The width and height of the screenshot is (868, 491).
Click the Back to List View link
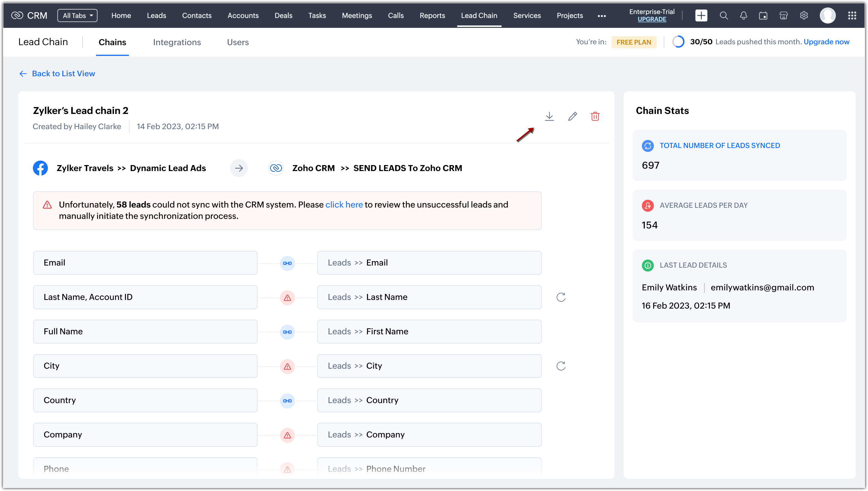[x=63, y=74]
